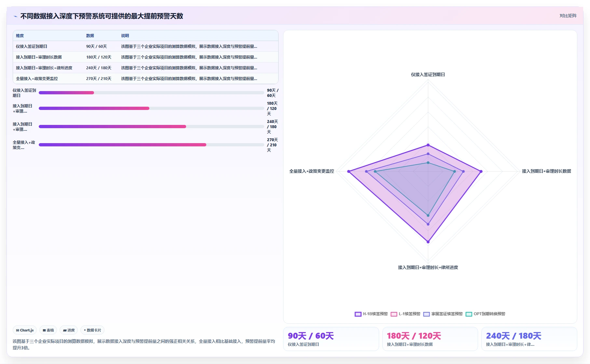This screenshot has width=590, height=364.
Task: Click the 180天 / 120天 table value
Action: 99,57
